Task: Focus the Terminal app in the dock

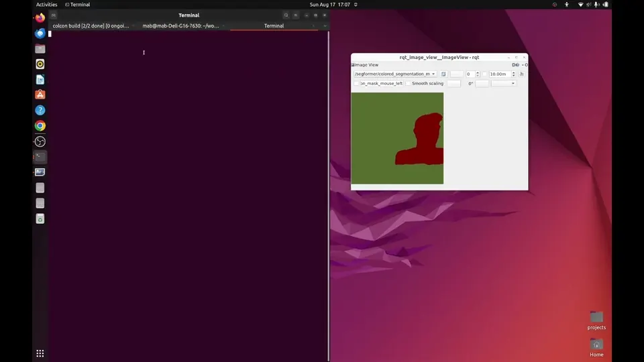Action: click(x=40, y=157)
